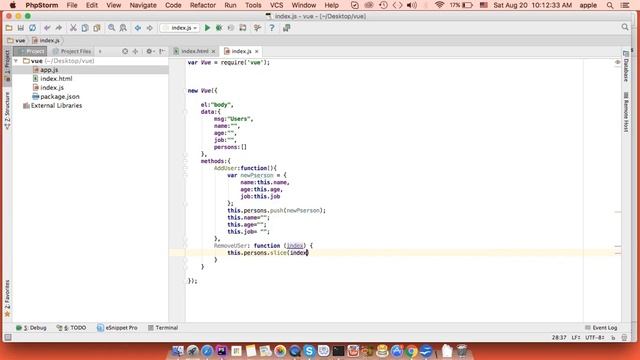Collapse the vue project root folder
The height and width of the screenshot is (360, 640).
click(16, 61)
